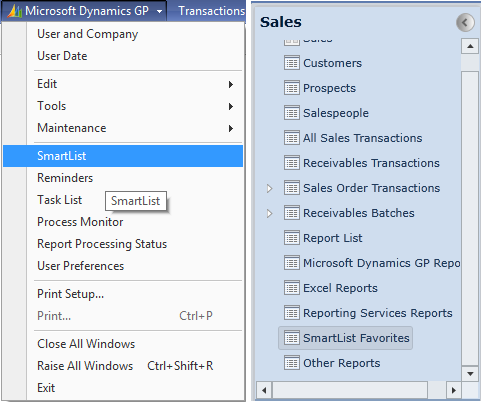
Task: Open Receivables Transactions list
Action: point(371,163)
